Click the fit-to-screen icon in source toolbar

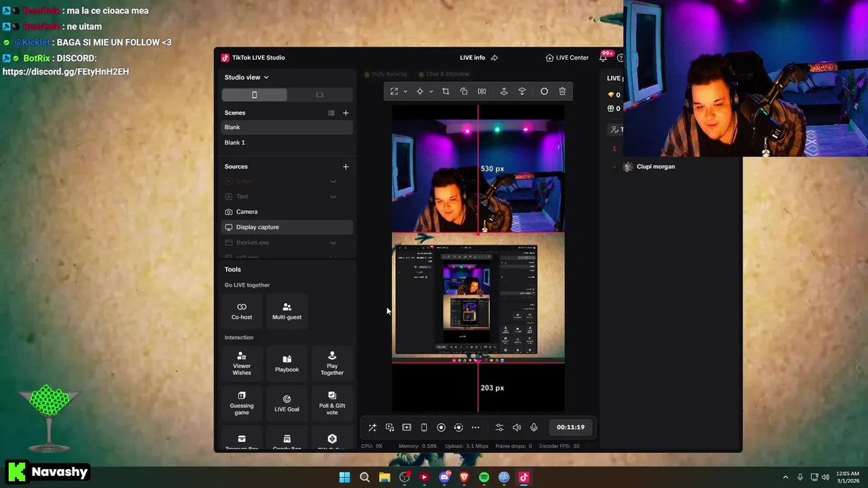click(x=394, y=91)
